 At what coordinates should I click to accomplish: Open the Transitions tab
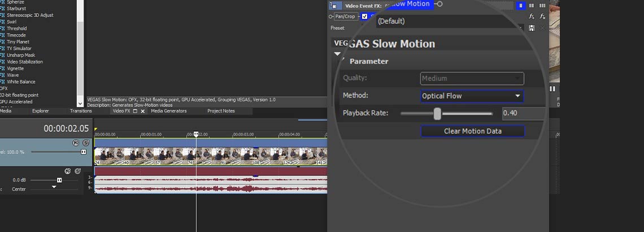[x=81, y=111]
